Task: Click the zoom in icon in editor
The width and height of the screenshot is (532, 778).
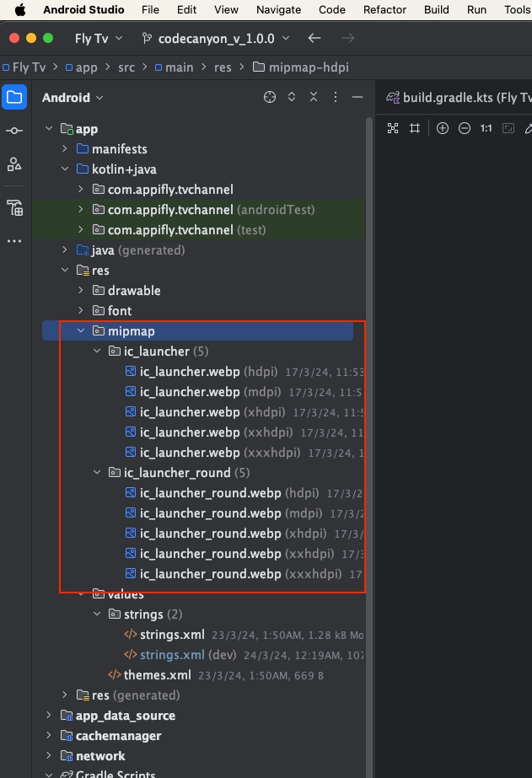Action: coord(443,128)
